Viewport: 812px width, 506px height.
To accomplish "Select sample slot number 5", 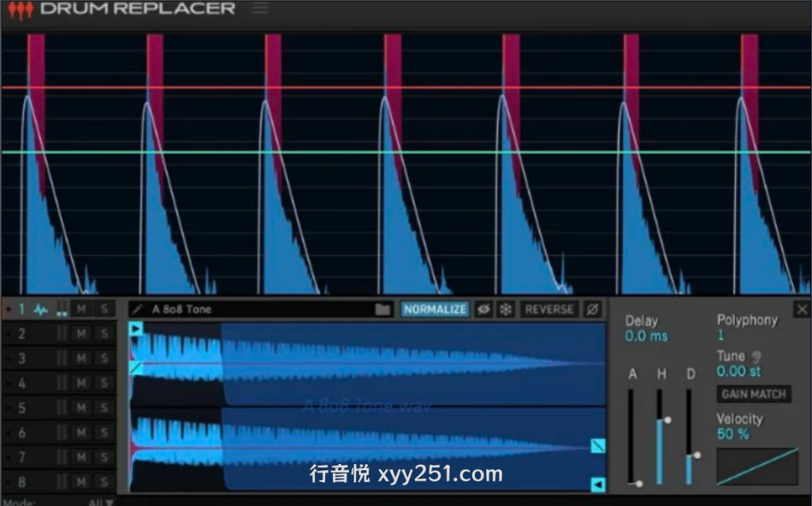I will pos(21,408).
